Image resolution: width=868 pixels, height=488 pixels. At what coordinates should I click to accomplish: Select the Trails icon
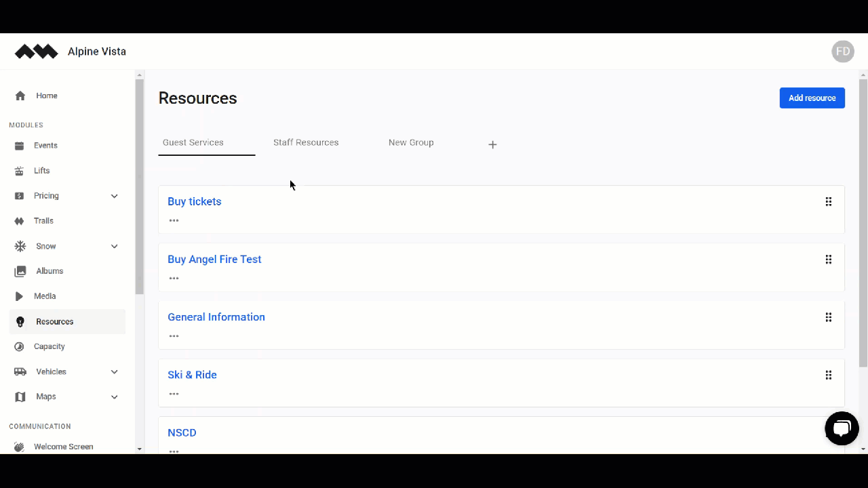pyautogui.click(x=20, y=220)
